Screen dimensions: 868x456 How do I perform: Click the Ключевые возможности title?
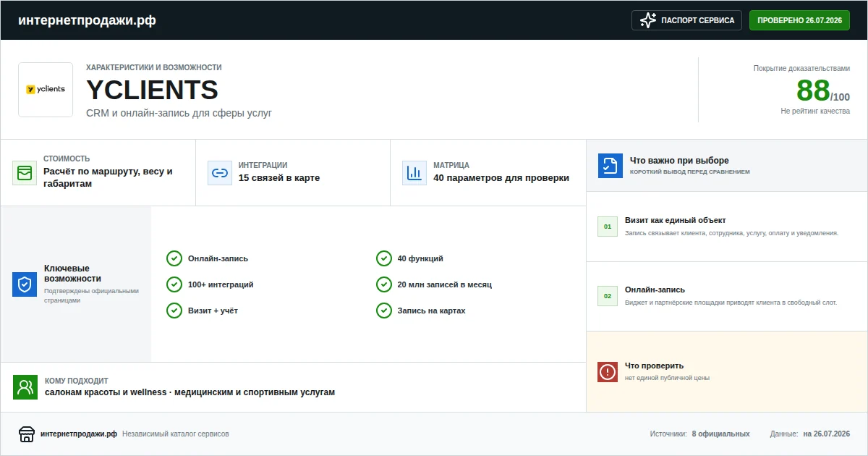coord(72,274)
